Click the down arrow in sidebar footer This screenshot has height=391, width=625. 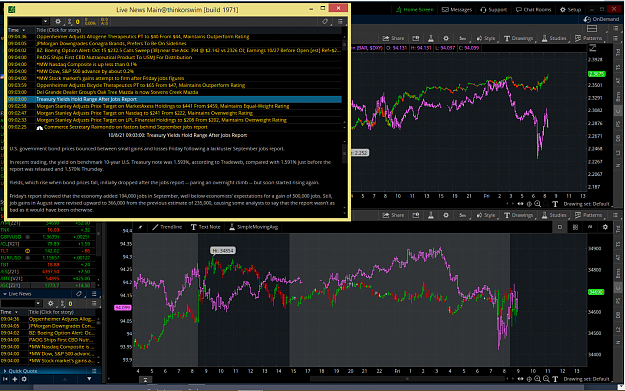point(89,379)
